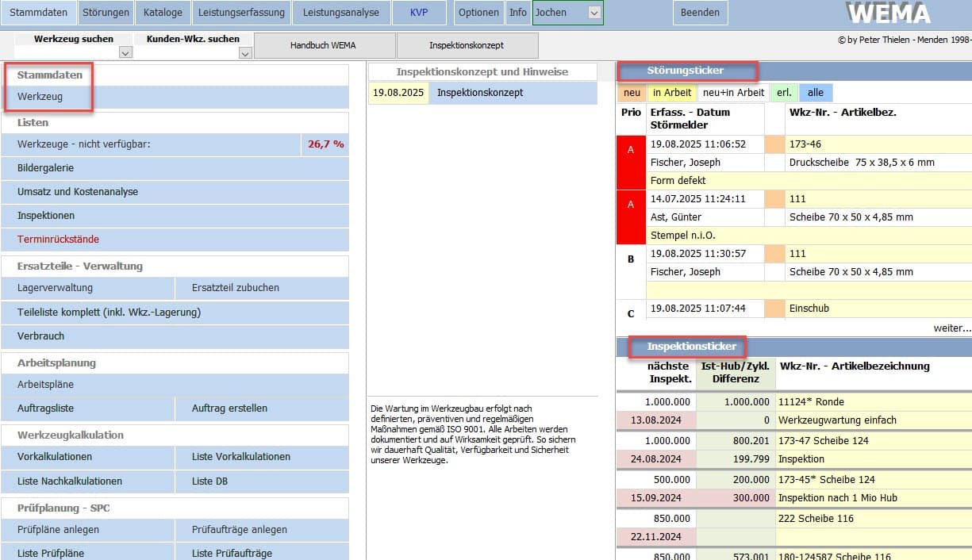Open the Störungen menu
The height and width of the screenshot is (560, 972).
(106, 13)
